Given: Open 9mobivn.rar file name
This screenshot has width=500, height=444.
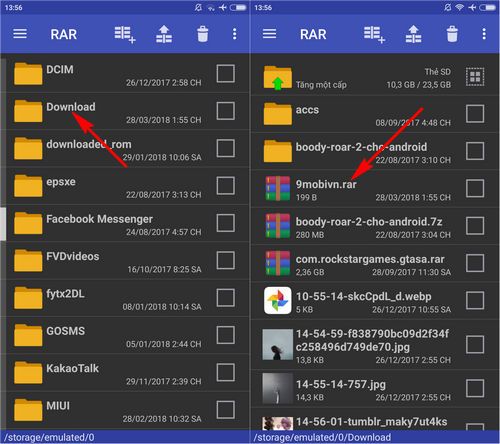Looking at the screenshot, I should point(326,184).
